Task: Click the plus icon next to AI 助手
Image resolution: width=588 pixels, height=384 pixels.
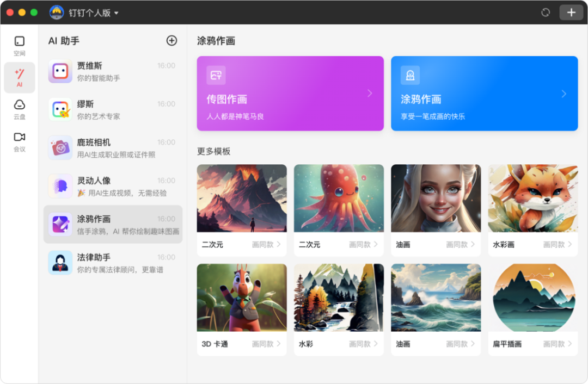Action: 171,41
